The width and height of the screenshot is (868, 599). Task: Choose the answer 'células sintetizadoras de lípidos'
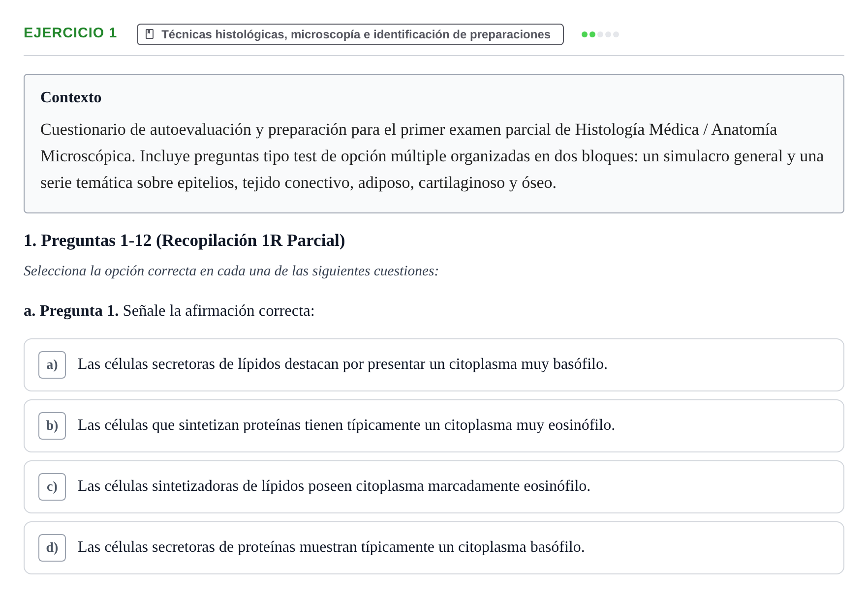(x=434, y=487)
